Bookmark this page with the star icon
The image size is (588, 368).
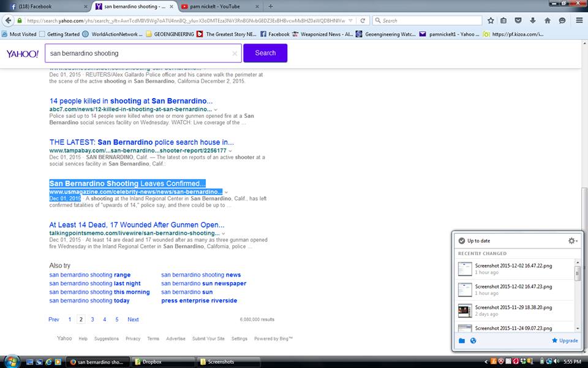point(491,21)
